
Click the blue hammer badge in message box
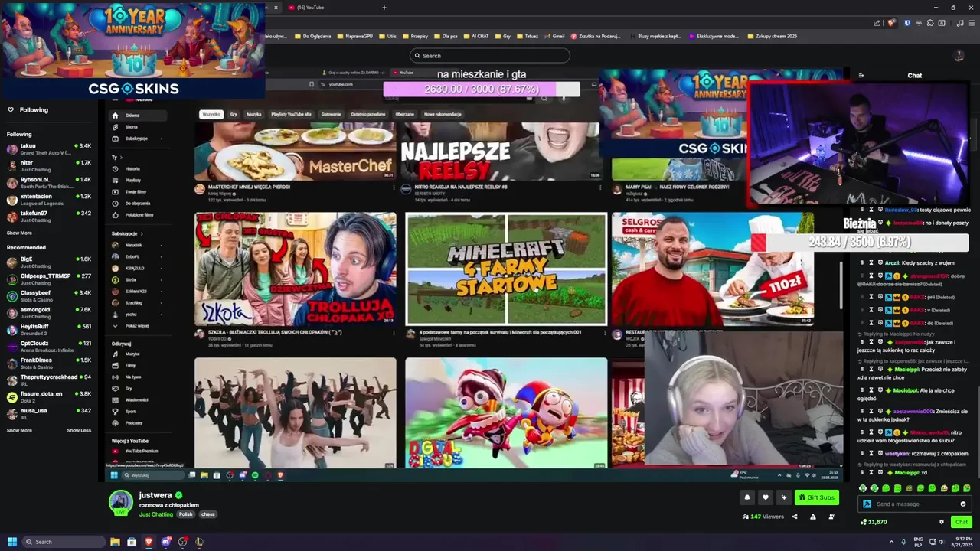click(x=867, y=504)
